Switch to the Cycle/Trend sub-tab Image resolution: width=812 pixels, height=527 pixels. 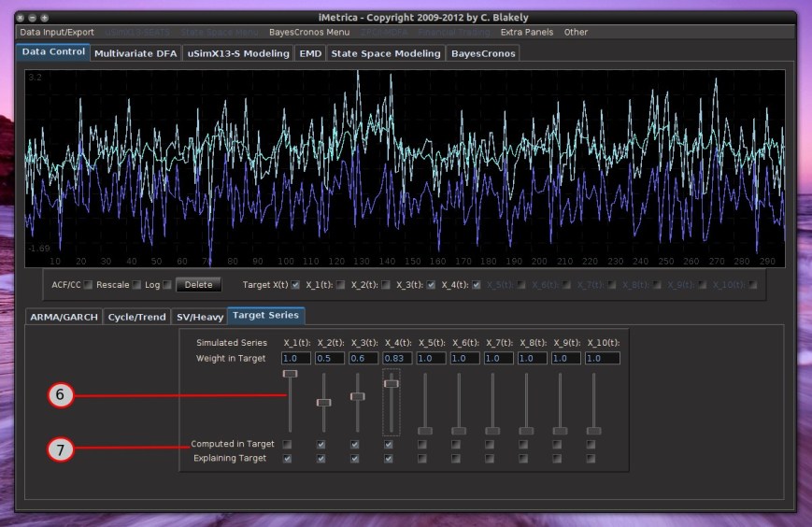click(x=136, y=317)
